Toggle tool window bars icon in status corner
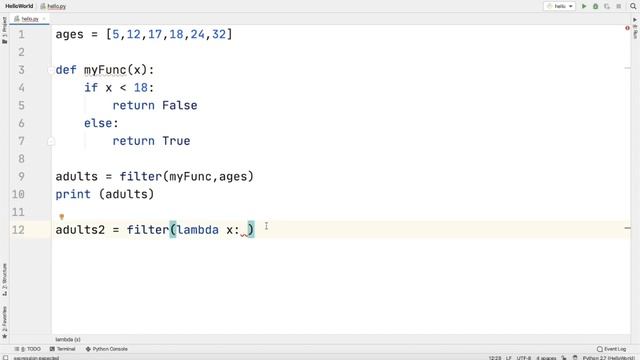 point(5,358)
